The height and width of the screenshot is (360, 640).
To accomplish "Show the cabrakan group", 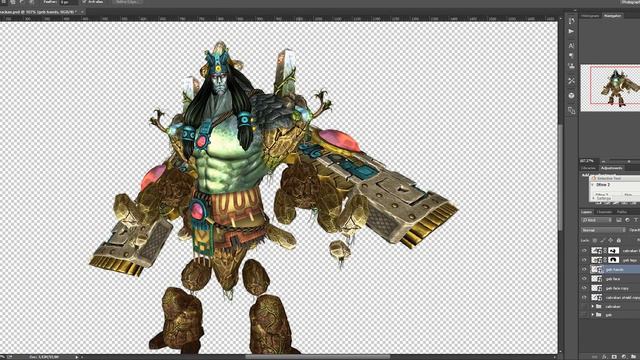I will [584, 307].
